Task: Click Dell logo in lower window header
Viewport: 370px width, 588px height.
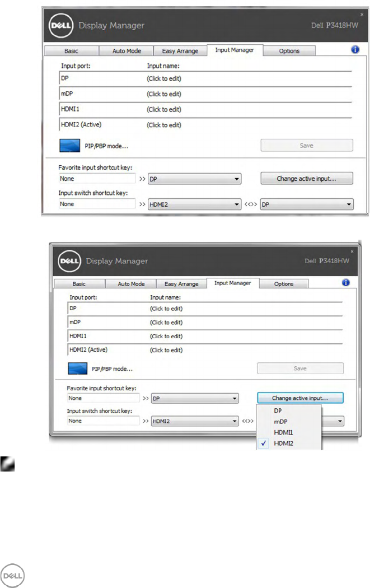Action: [69, 261]
